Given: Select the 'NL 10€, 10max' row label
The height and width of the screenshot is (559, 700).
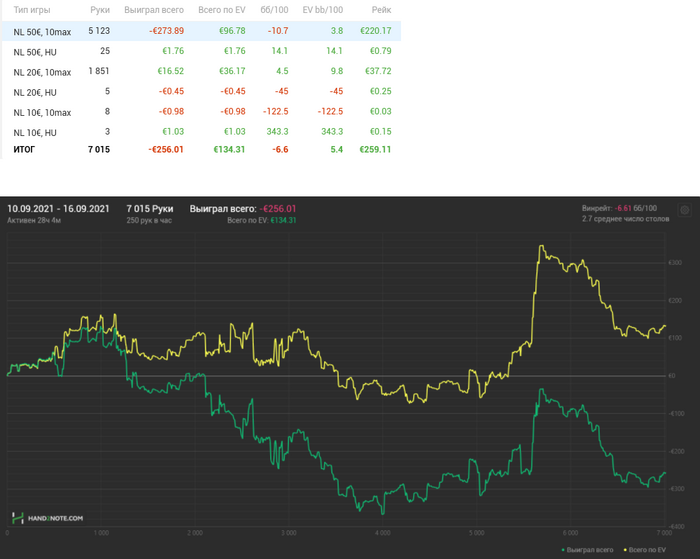Looking at the screenshot, I should [42, 113].
